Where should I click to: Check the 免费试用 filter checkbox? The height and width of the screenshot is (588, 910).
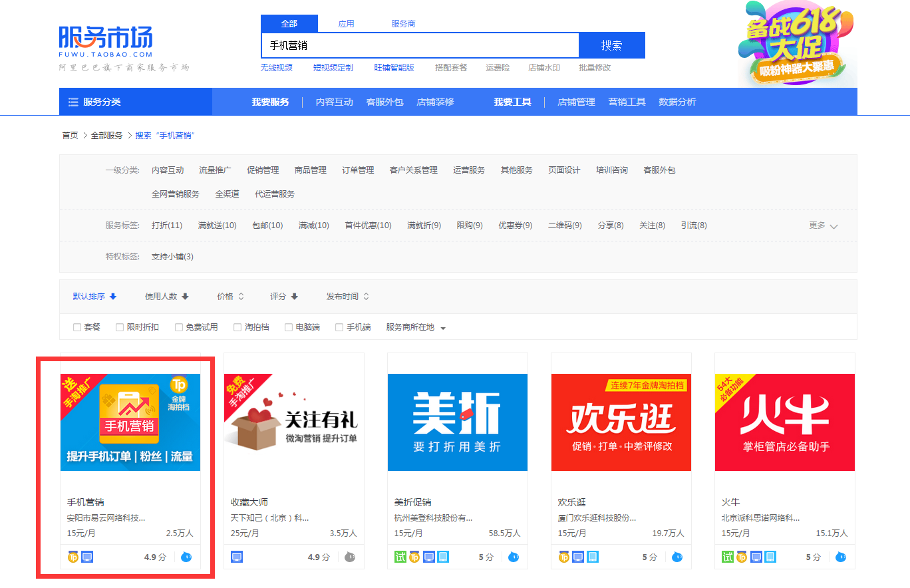(x=179, y=327)
